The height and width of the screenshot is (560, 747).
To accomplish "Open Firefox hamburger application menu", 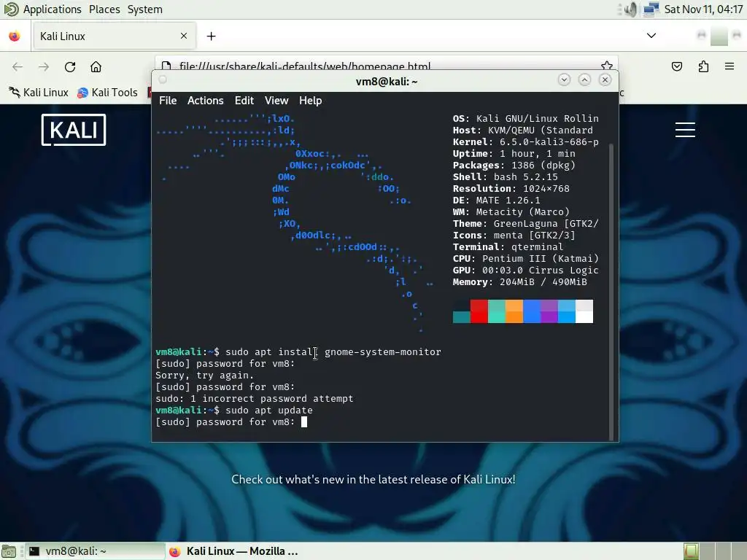I will coord(729,66).
